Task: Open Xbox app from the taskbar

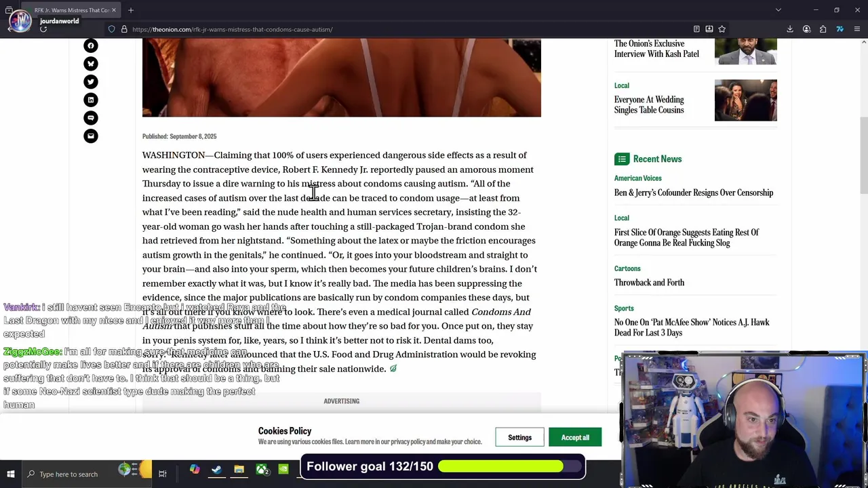Action: (262, 470)
